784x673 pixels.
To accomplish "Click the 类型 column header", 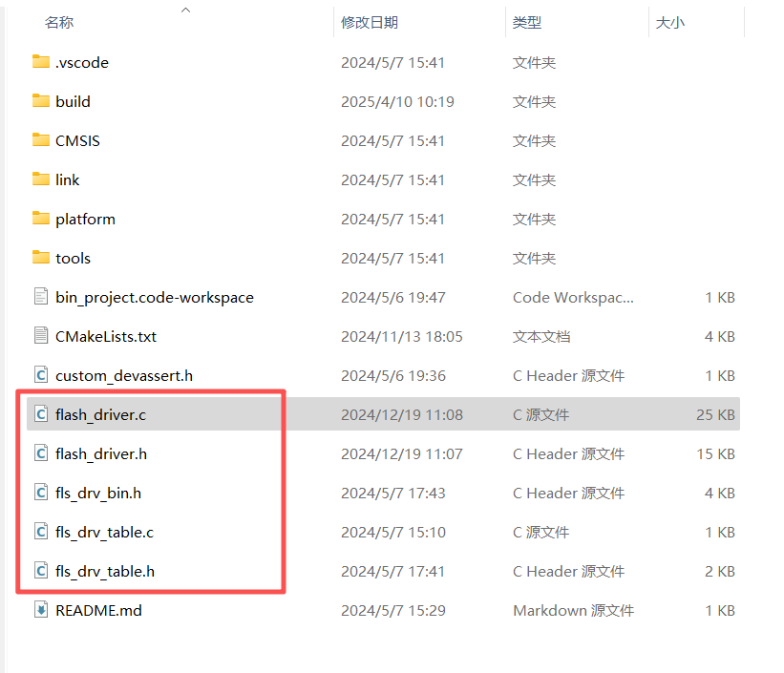I will [526, 22].
